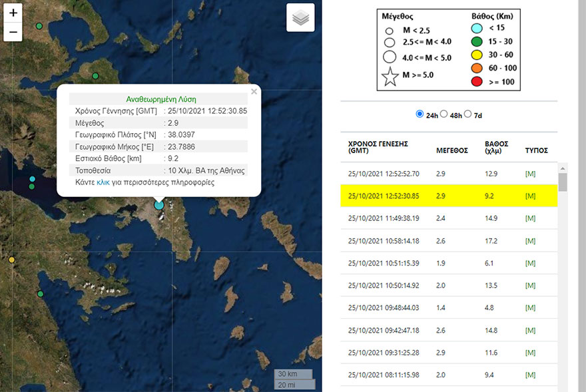
Task: Select the 48h time range radio
Action: pyautogui.click(x=444, y=114)
